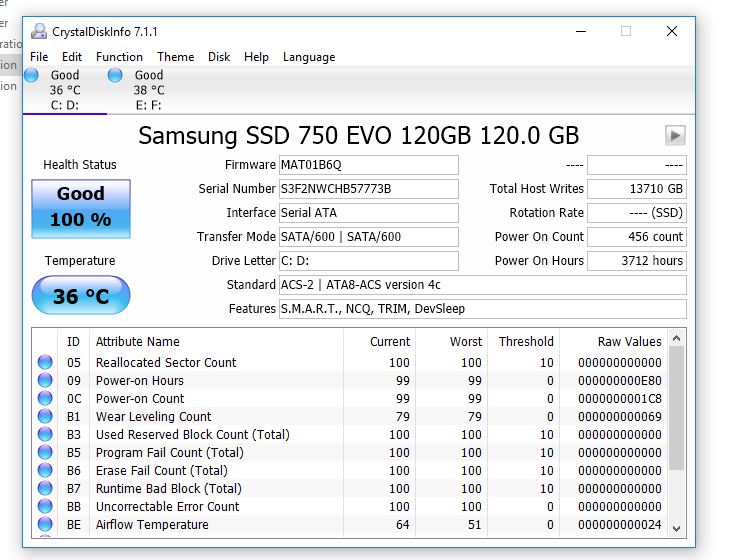Minimize the CrystalDiskInfo window
The width and height of the screenshot is (732, 560).
[x=581, y=31]
